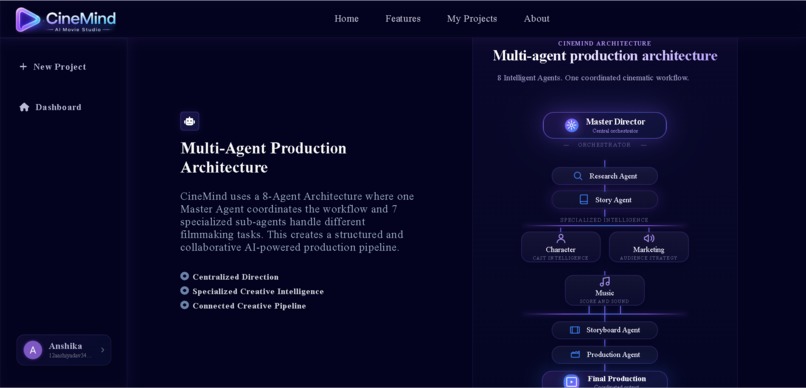Click the Dashboard home icon
The height and width of the screenshot is (388, 806).
24,107
